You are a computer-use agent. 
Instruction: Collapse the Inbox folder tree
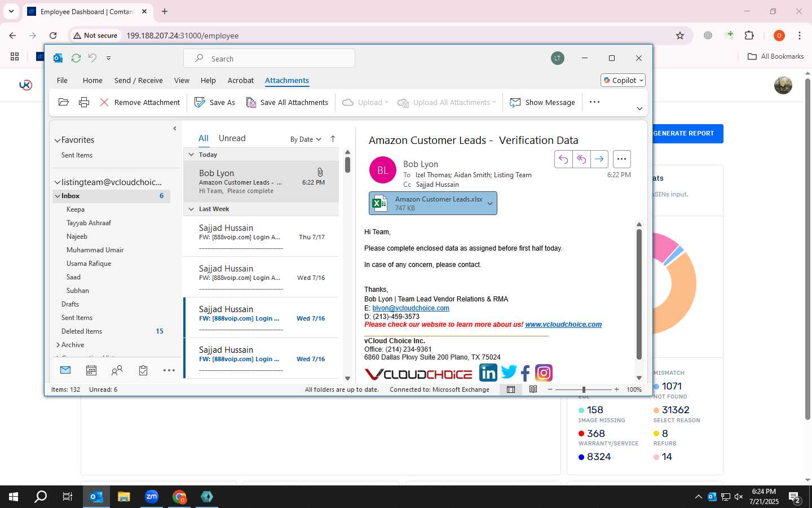(57, 196)
